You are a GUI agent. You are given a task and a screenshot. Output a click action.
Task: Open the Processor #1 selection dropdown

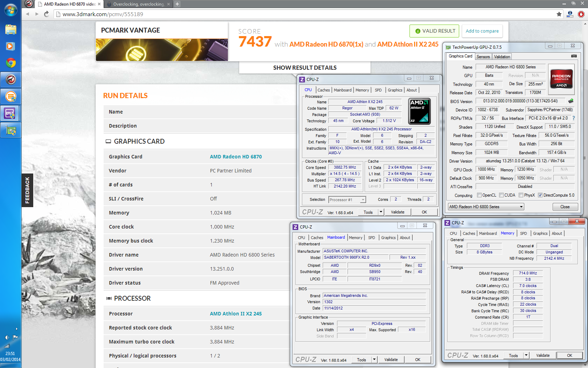[347, 200]
